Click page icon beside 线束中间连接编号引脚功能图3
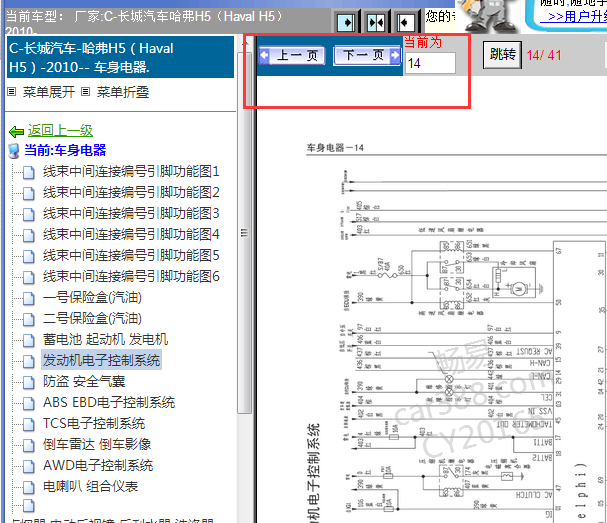The height and width of the screenshot is (523, 607). click(x=28, y=214)
